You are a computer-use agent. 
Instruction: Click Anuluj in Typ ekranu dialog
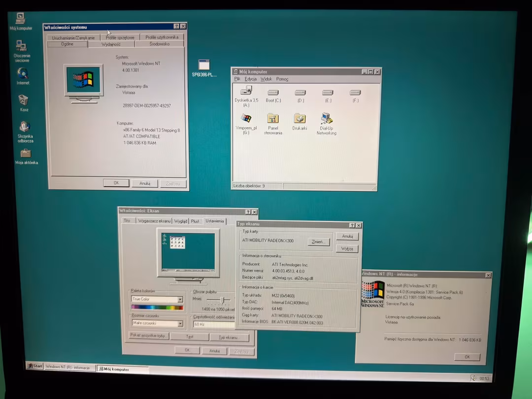tap(347, 236)
